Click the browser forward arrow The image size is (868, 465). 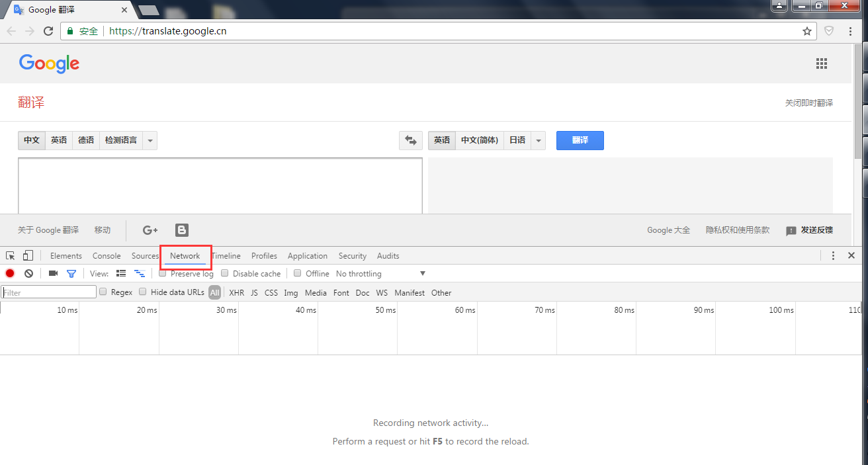(30, 31)
